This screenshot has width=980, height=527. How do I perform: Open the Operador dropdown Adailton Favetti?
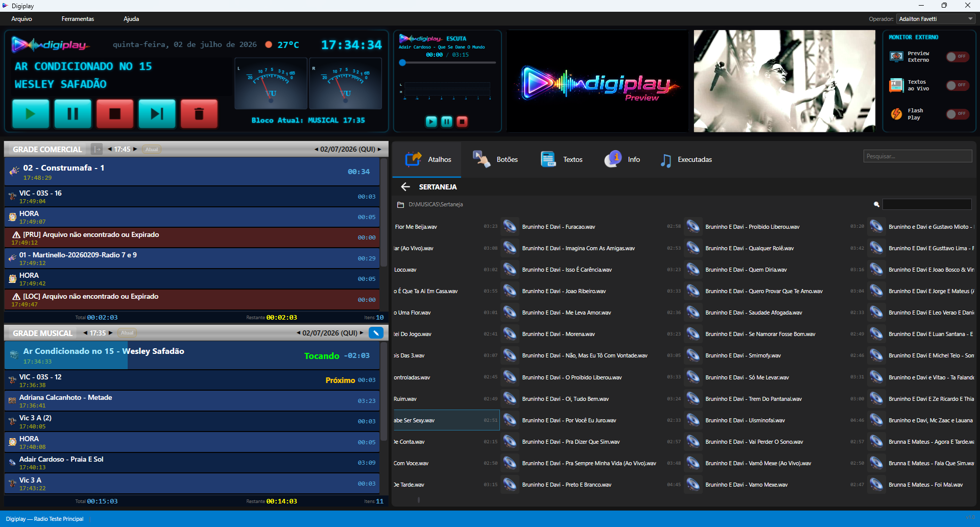[936, 19]
